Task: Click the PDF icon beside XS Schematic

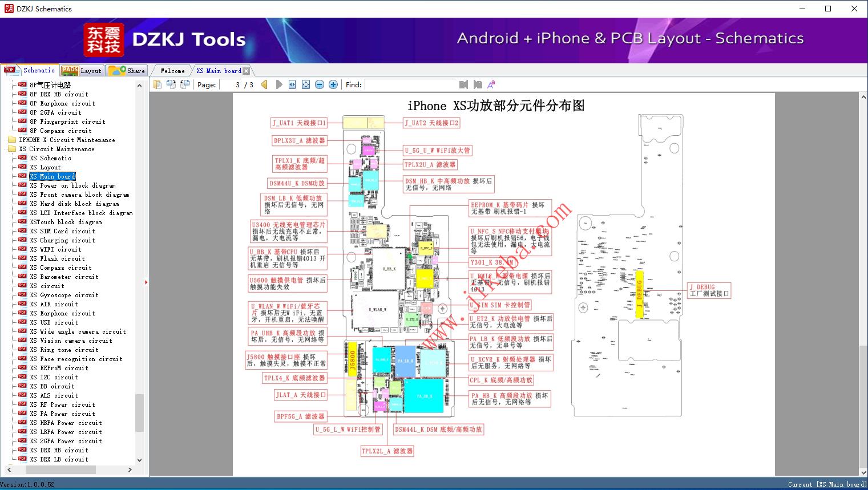Action: point(22,158)
